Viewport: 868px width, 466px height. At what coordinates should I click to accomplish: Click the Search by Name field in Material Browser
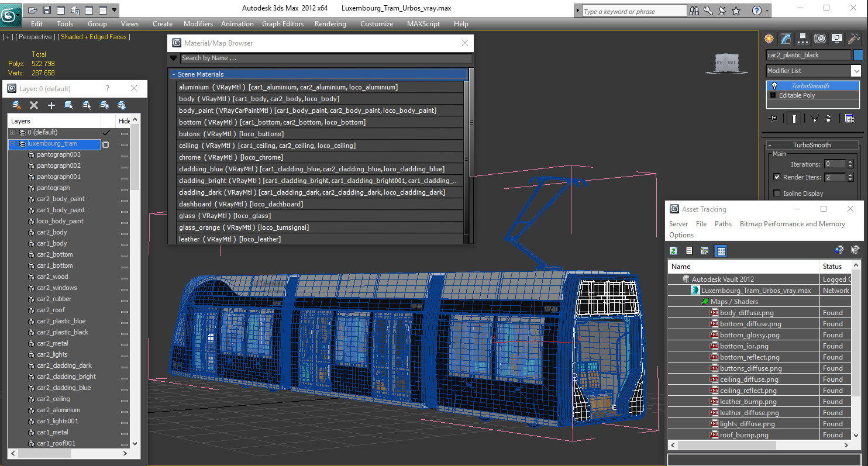tap(326, 58)
